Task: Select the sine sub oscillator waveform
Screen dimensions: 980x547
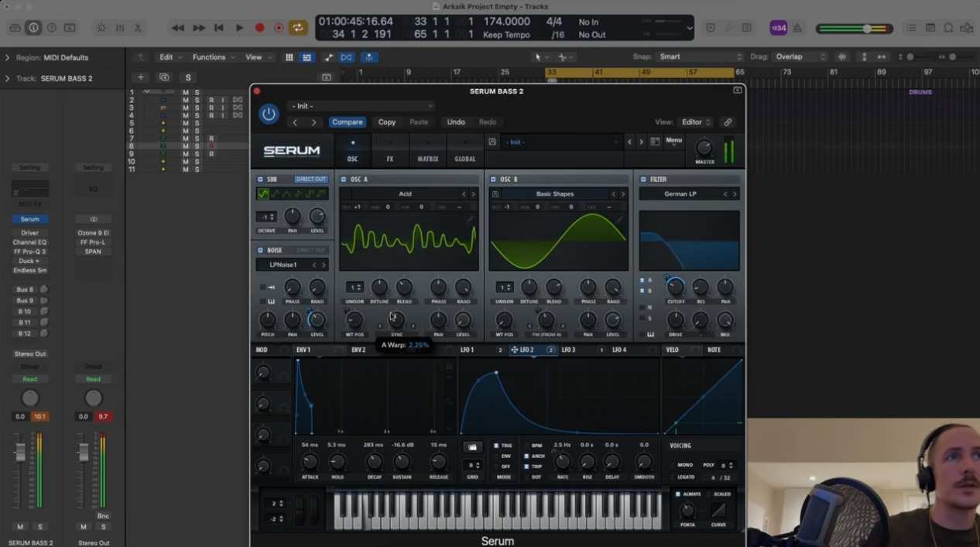Action: (264, 194)
